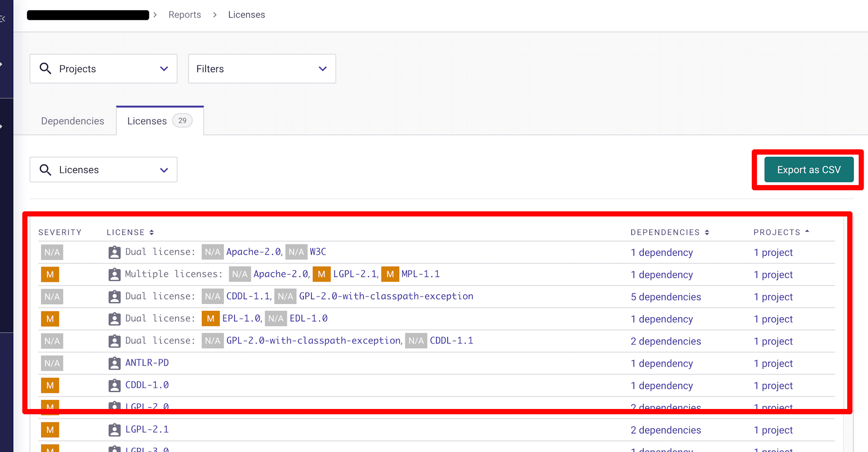Click the search icon in Licenses box
This screenshot has width=868, height=452.
click(46, 170)
